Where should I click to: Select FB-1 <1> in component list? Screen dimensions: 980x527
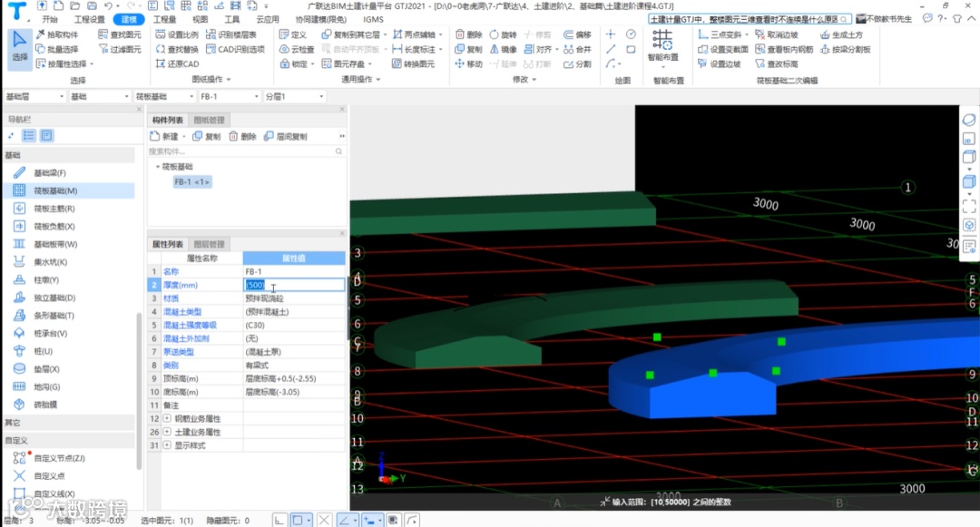click(191, 181)
